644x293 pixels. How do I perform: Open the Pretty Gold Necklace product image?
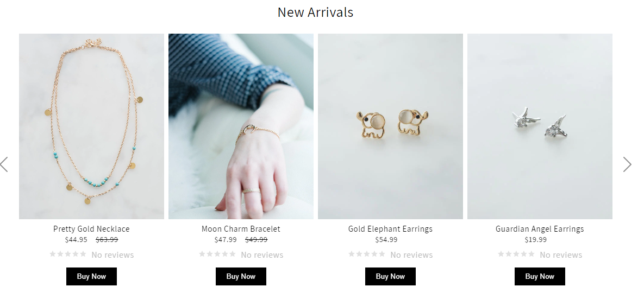click(92, 126)
